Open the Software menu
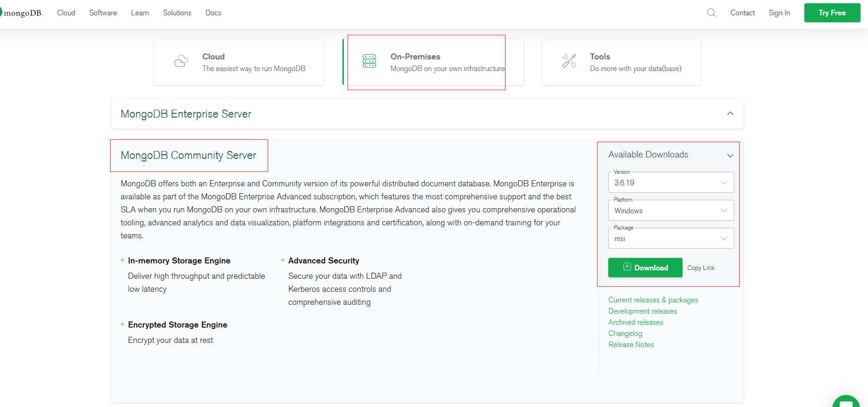The width and height of the screenshot is (868, 407). point(103,13)
